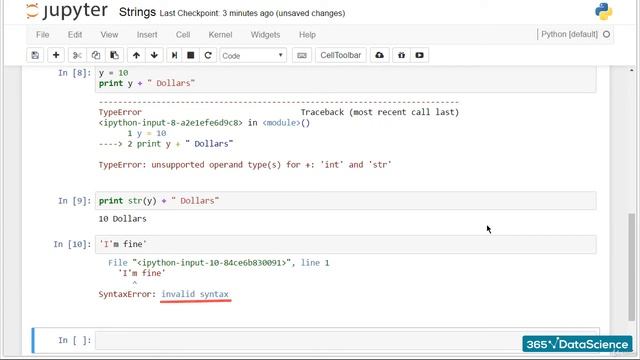The width and height of the screenshot is (640, 360).
Task: Click the CellToolbar button
Action: pos(341,55)
